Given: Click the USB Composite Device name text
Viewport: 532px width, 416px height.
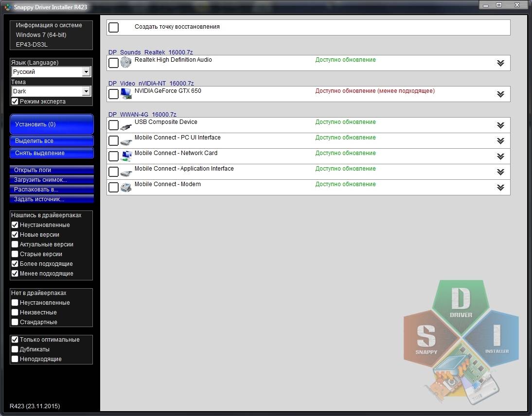Looking at the screenshot, I should tap(166, 122).
